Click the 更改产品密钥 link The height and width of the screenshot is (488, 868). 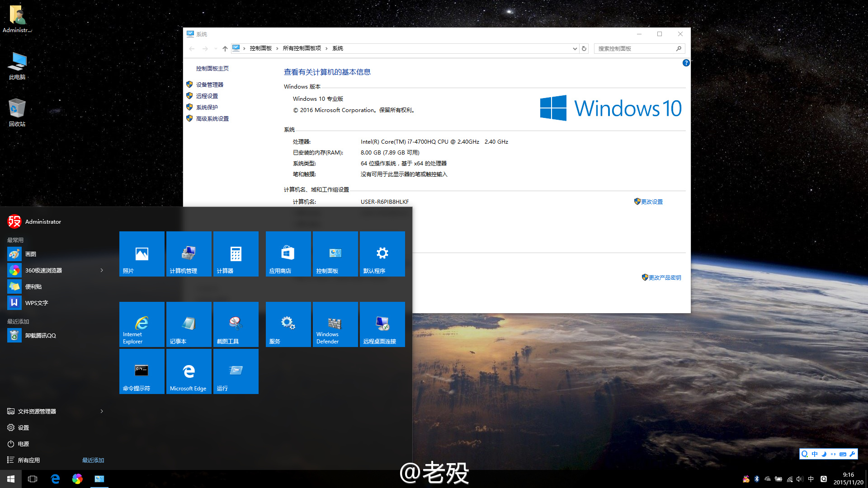pyautogui.click(x=665, y=277)
